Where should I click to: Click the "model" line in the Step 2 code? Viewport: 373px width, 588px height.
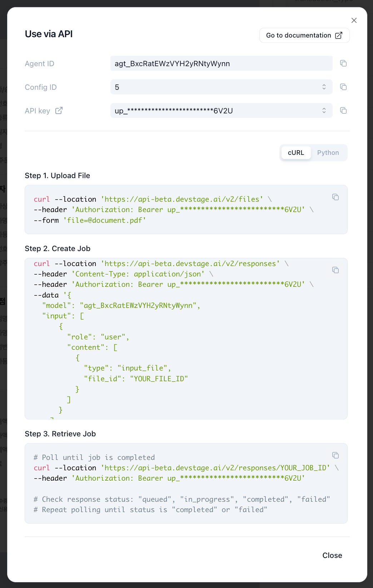pyautogui.click(x=121, y=305)
